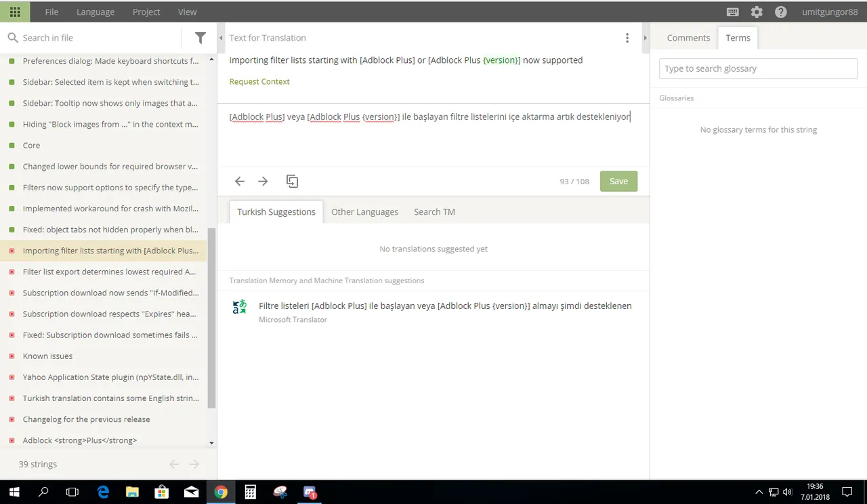Select the Search TM tab
Image resolution: width=867 pixels, height=504 pixels.
click(x=434, y=211)
